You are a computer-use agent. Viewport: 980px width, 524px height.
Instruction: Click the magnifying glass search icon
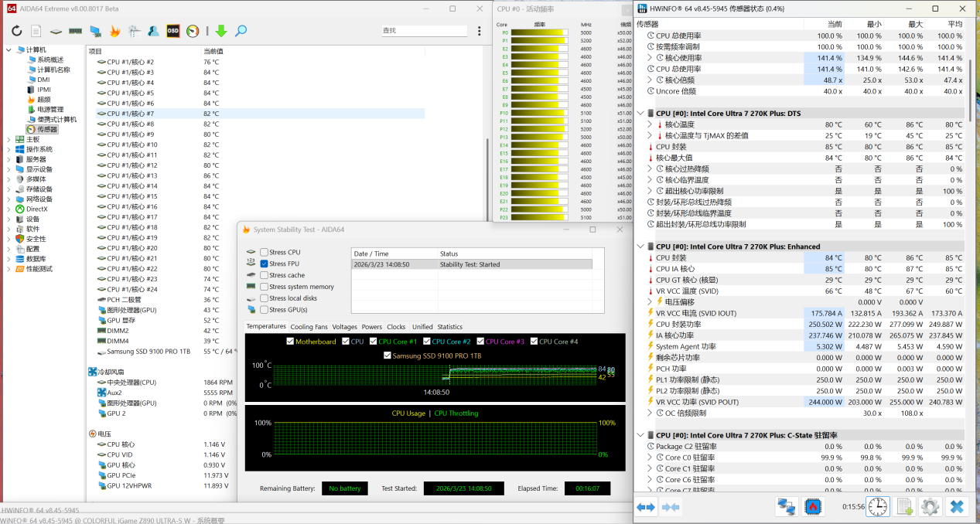[x=241, y=31]
